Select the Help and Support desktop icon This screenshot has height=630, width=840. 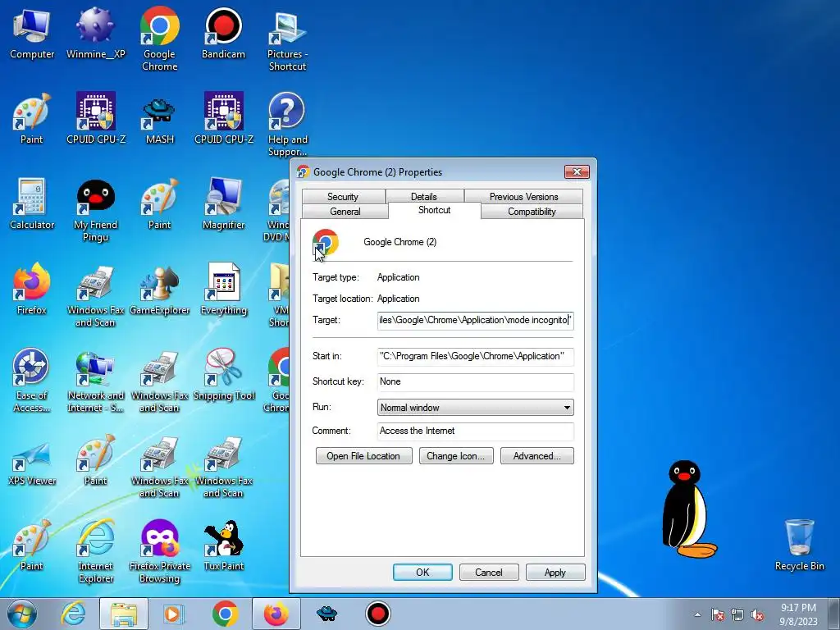287,125
